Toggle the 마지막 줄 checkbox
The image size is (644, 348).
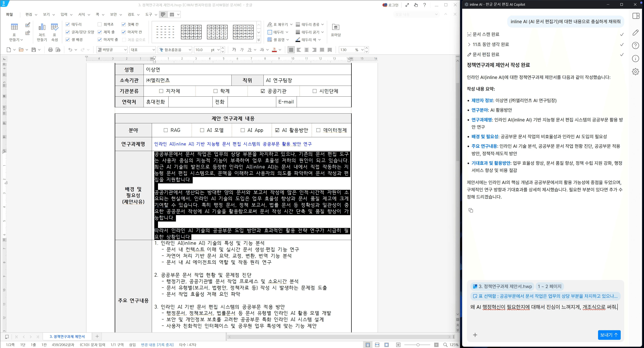100,39
